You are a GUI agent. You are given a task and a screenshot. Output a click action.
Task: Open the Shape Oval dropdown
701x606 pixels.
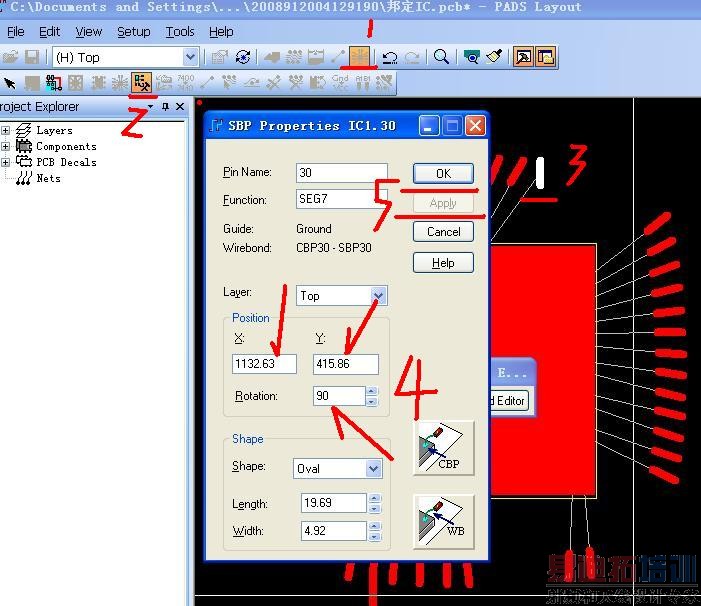[373, 469]
